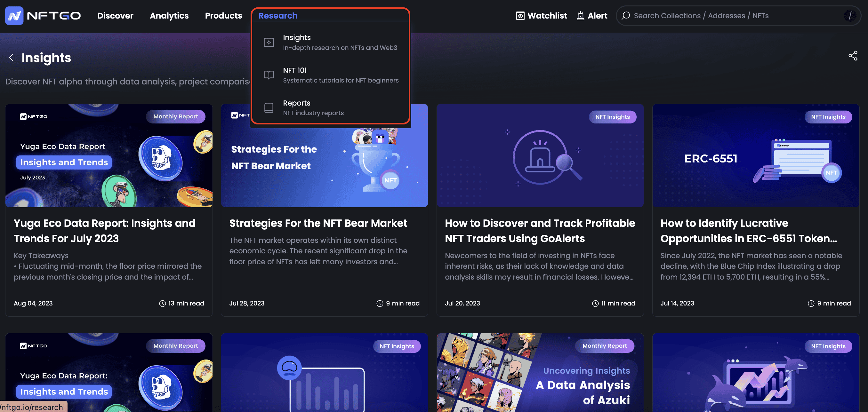Click the Alert bell icon
This screenshot has width=868, height=412.
(x=580, y=16)
